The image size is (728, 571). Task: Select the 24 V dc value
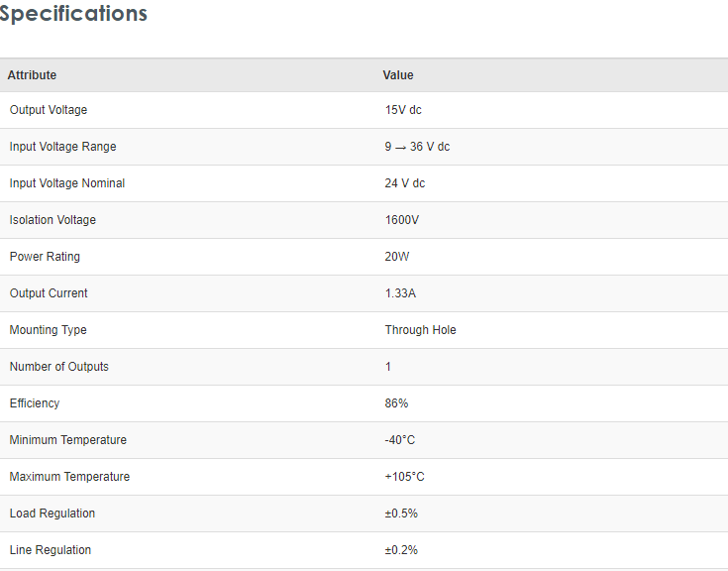(405, 183)
